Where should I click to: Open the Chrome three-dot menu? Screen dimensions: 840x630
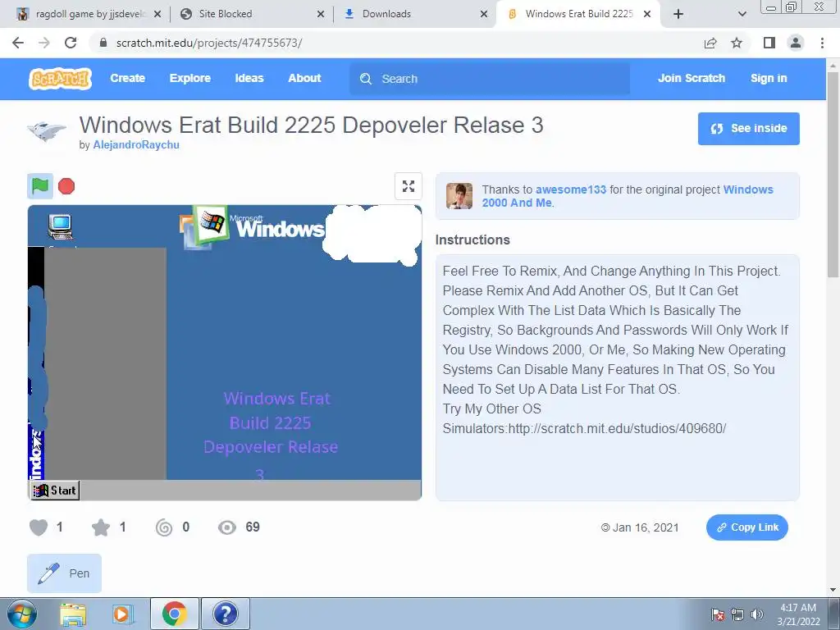pyautogui.click(x=822, y=43)
